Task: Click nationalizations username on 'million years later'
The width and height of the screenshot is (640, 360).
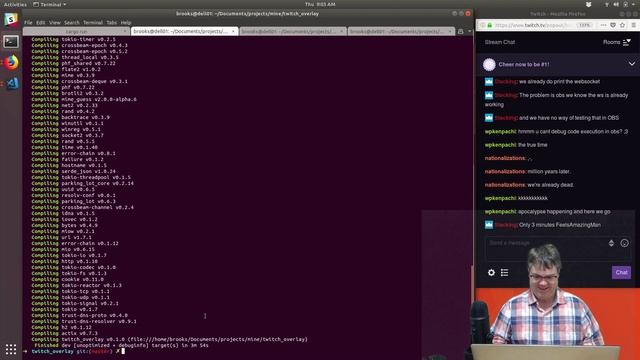Action: click(x=505, y=171)
